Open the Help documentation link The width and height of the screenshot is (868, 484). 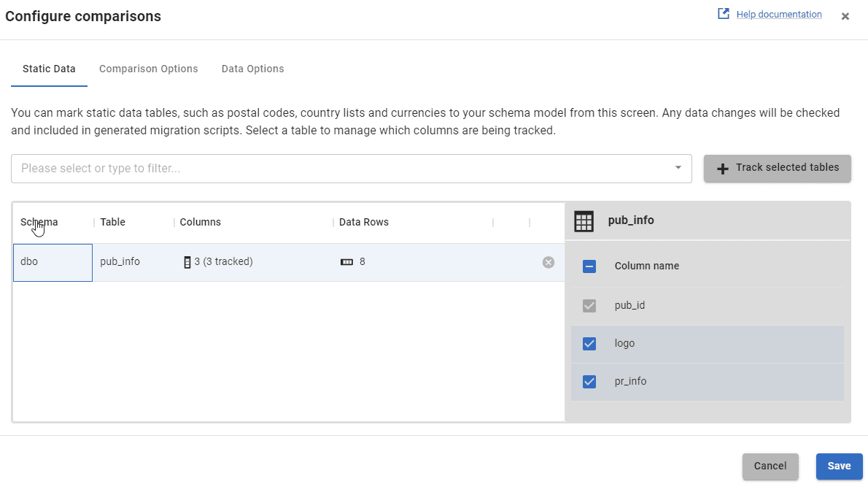coord(779,15)
